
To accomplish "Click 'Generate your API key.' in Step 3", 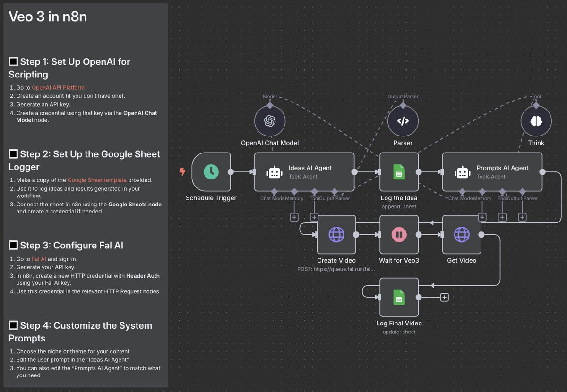I will point(46,267).
